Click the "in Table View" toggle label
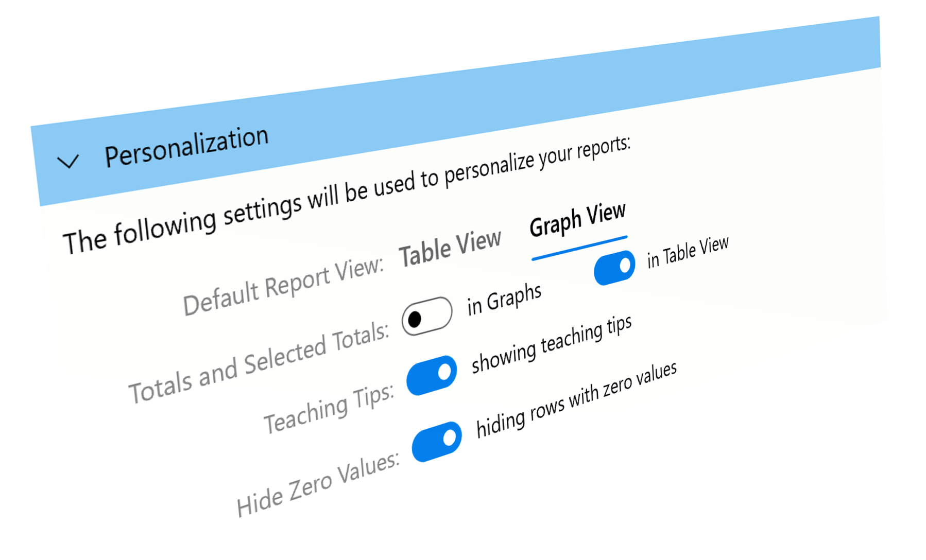The image size is (926, 560). click(688, 252)
